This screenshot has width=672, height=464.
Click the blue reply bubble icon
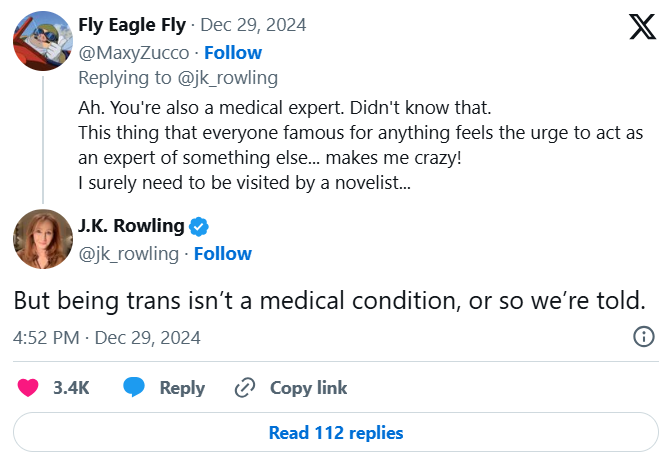(135, 388)
